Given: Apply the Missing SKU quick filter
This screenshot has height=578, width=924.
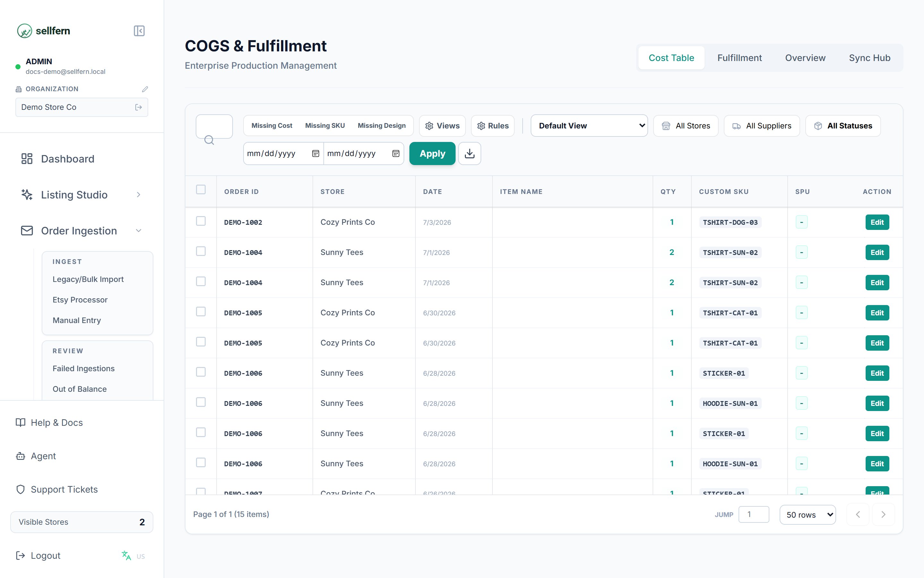Looking at the screenshot, I should (325, 126).
